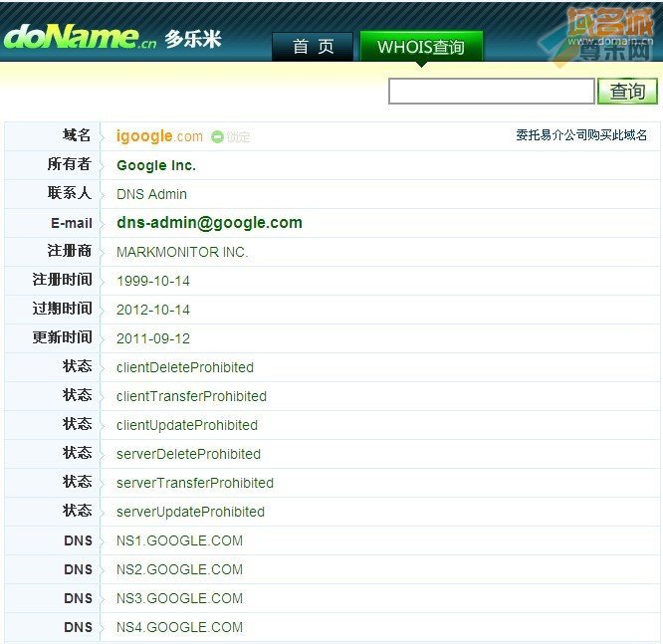Click the 联系人 row label
The height and width of the screenshot is (644, 663).
(x=70, y=193)
